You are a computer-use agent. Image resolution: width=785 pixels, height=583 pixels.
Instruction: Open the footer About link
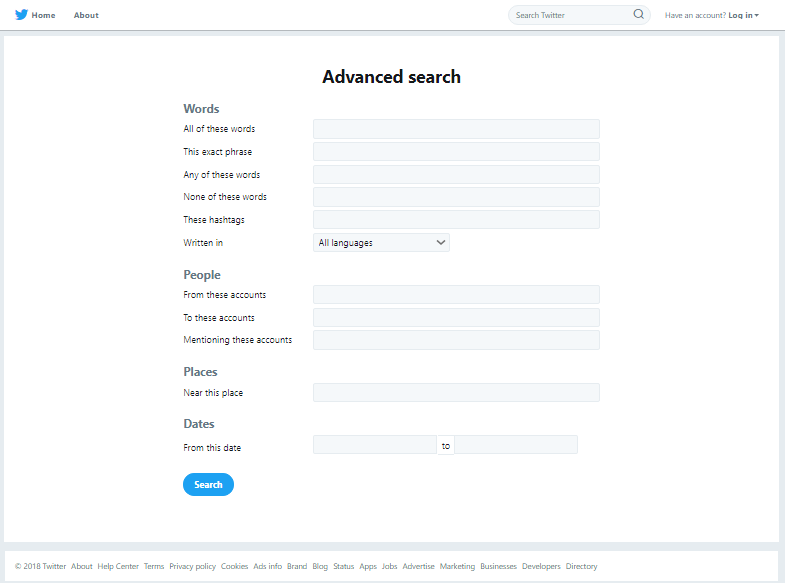click(82, 566)
